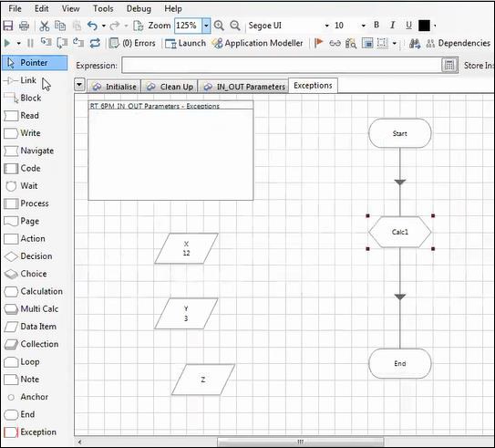Select the Link tool

click(21, 80)
